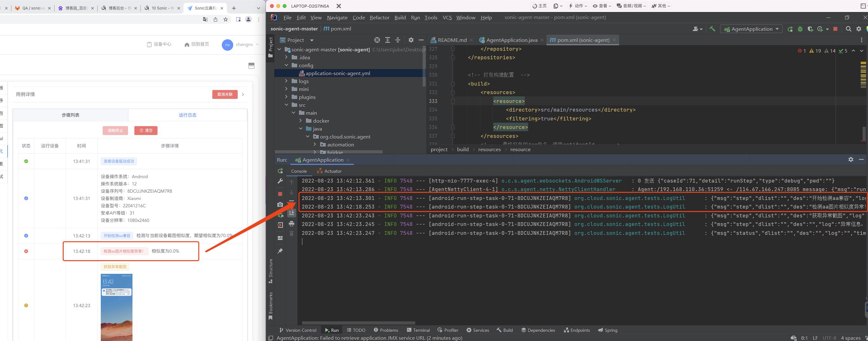Open the Actuator tab in Run panel
The image size is (868, 341).
point(329,171)
